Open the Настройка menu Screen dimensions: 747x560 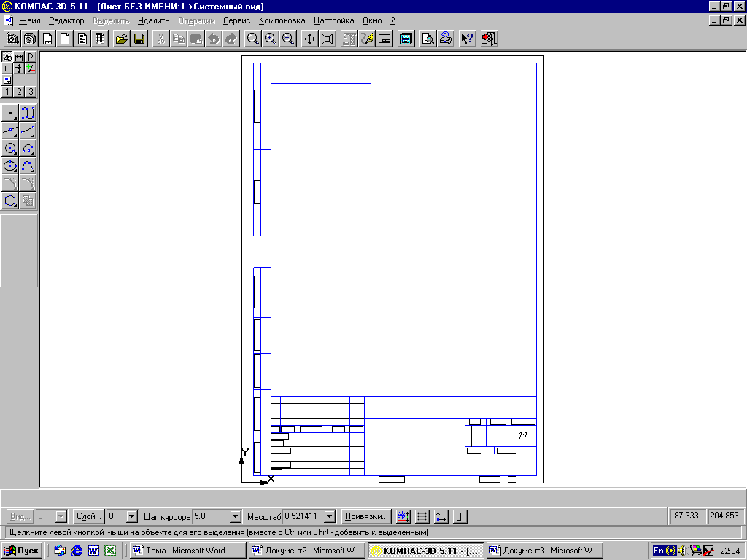click(333, 20)
